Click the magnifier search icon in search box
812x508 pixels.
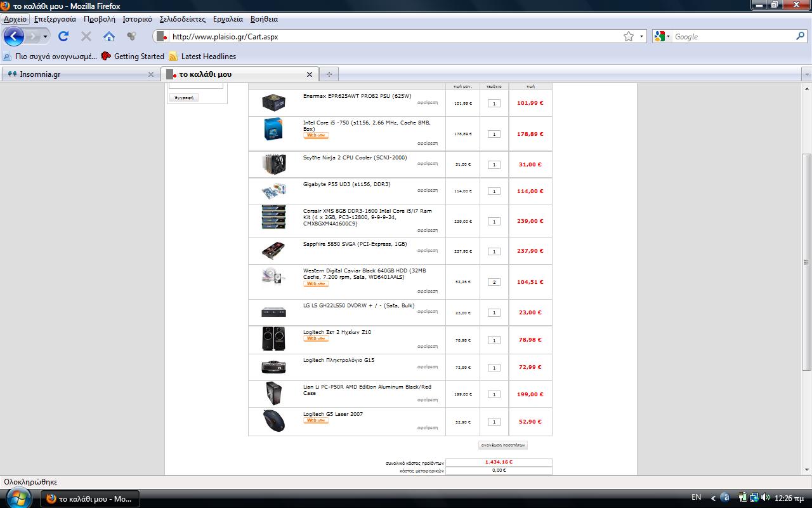point(800,36)
